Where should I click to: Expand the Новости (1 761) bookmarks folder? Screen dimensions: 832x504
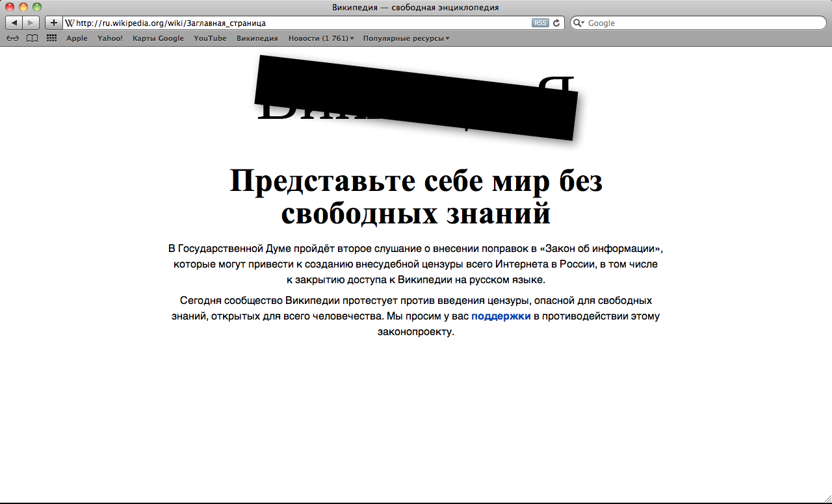[x=321, y=38]
